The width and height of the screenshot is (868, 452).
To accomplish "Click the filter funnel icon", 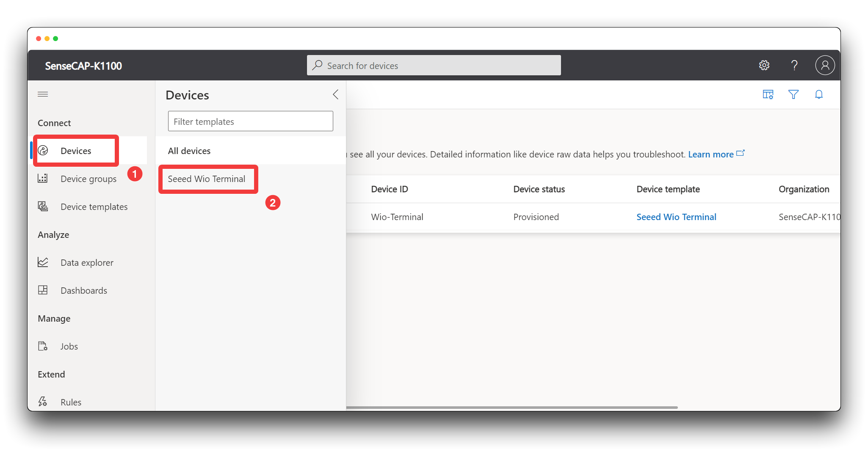I will click(x=793, y=94).
